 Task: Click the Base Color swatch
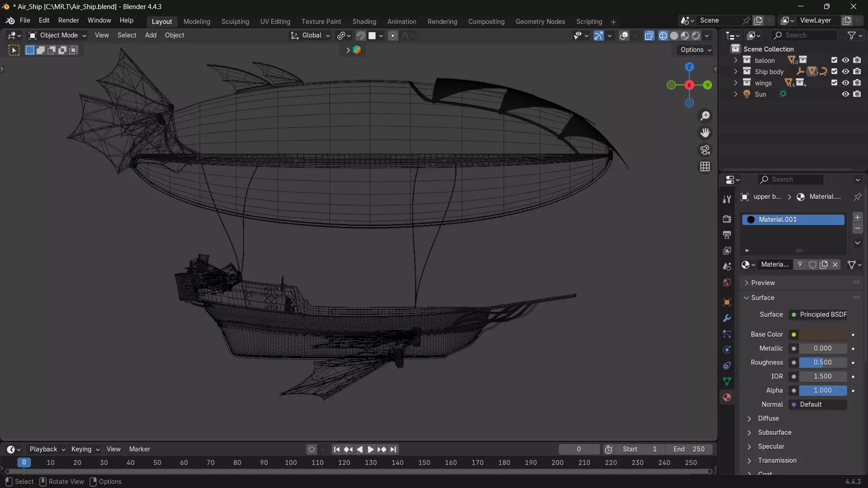click(823, 334)
